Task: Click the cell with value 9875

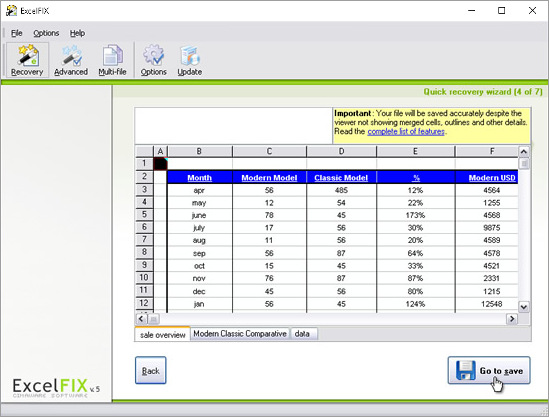Action: pyautogui.click(x=487, y=228)
